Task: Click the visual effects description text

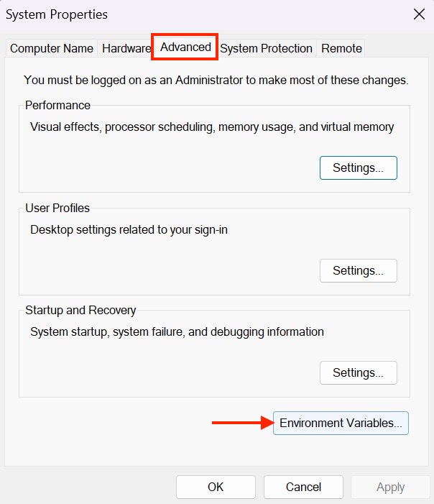Action: coord(212,127)
